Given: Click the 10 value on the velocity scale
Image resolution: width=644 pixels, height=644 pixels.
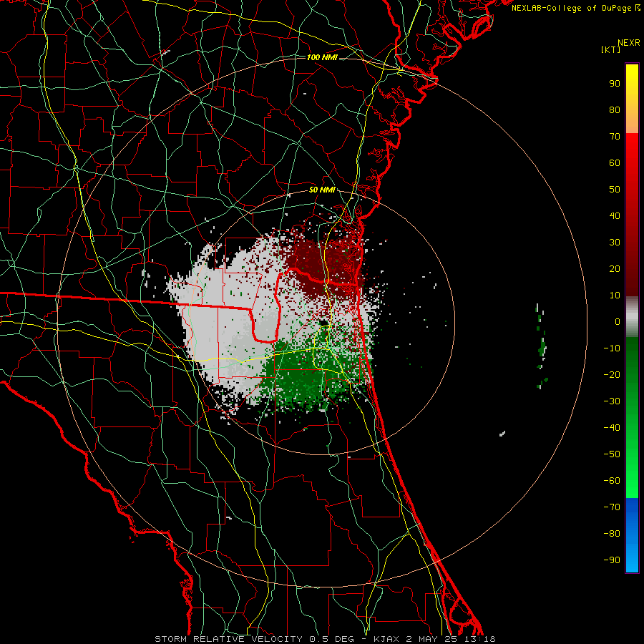Looking at the screenshot, I should [x=615, y=296].
